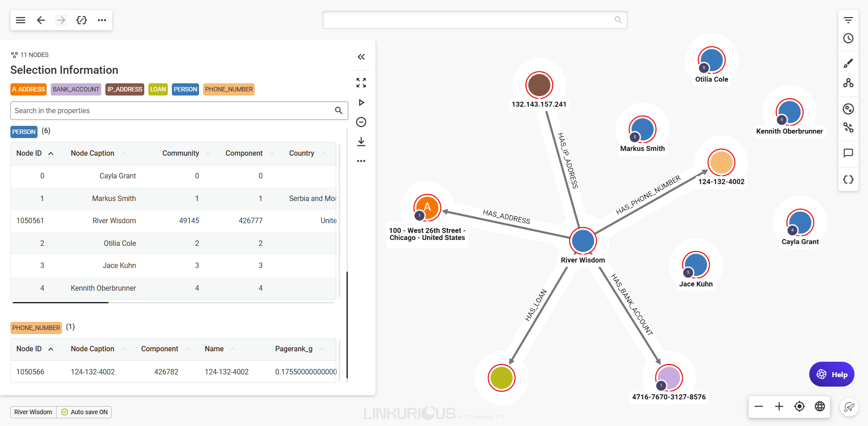868x426 pixels.
Task: Click the Help button
Action: tap(831, 374)
